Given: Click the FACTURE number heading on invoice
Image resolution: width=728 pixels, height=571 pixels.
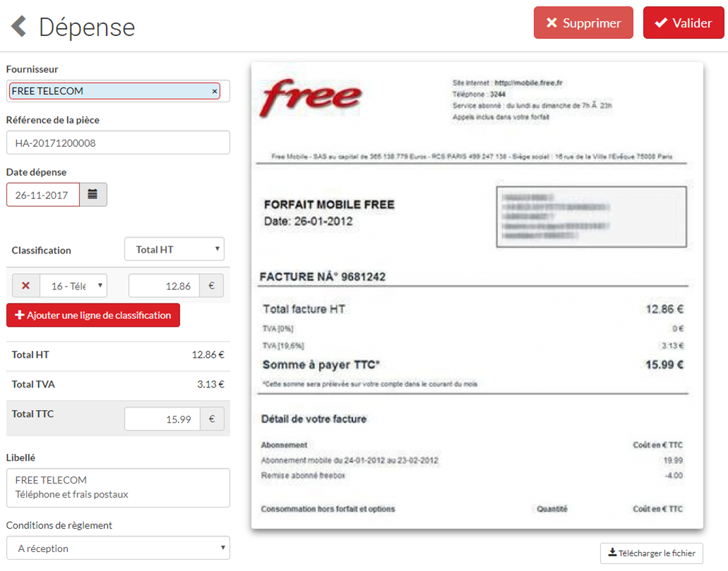Looking at the screenshot, I should (x=322, y=277).
